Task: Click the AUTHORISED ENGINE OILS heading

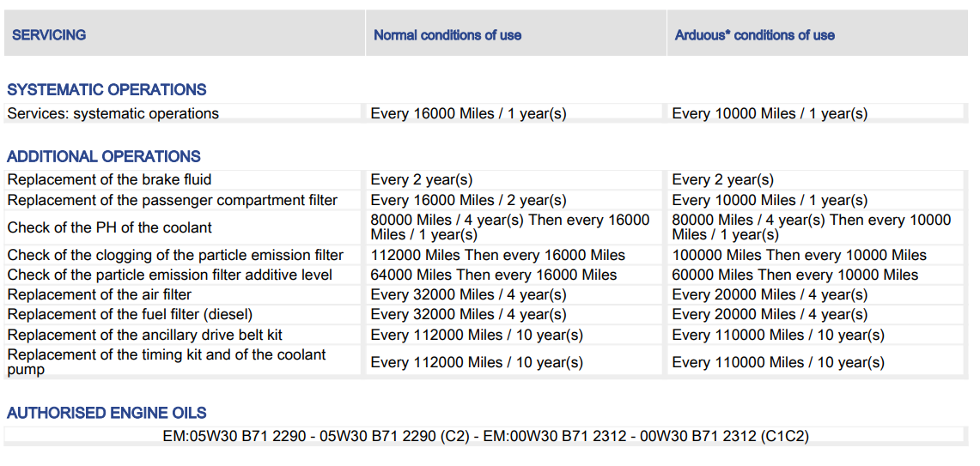Action: pyautogui.click(x=107, y=413)
